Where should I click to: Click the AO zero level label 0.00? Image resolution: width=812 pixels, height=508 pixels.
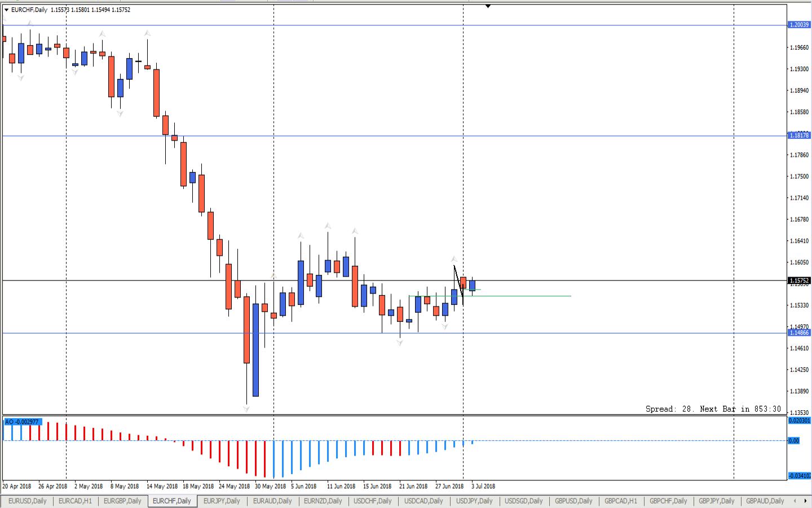point(794,441)
